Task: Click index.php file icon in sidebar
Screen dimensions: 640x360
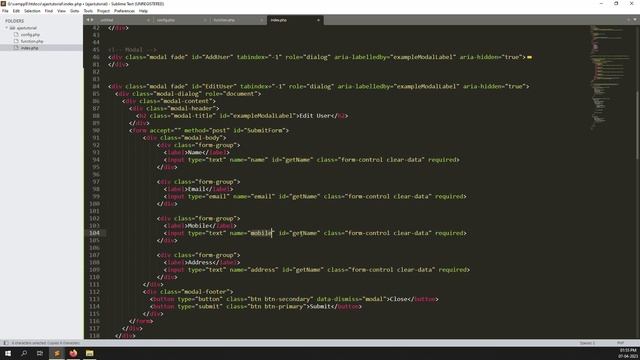Action: [16, 48]
